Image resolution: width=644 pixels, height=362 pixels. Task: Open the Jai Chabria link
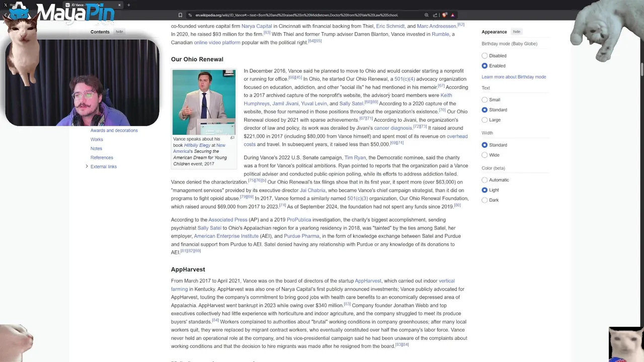coord(312,191)
